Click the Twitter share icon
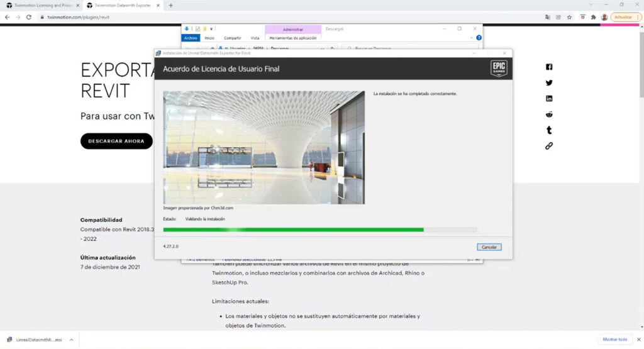Screen dimensions: 644x349 pos(549,83)
